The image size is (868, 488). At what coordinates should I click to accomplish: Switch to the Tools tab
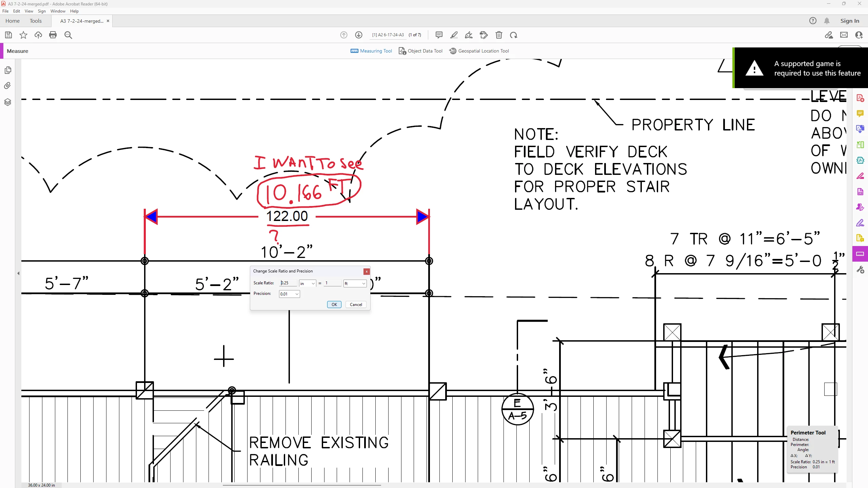pos(36,21)
